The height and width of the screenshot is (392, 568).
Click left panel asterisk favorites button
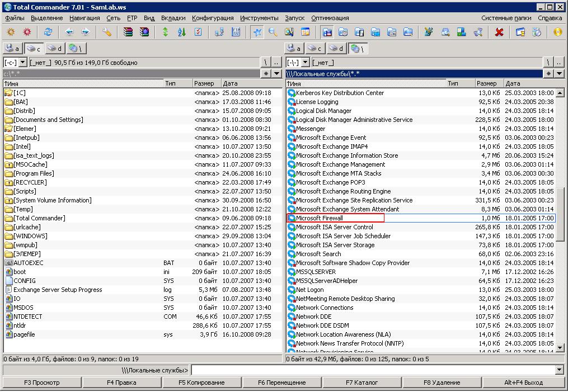tap(266, 74)
